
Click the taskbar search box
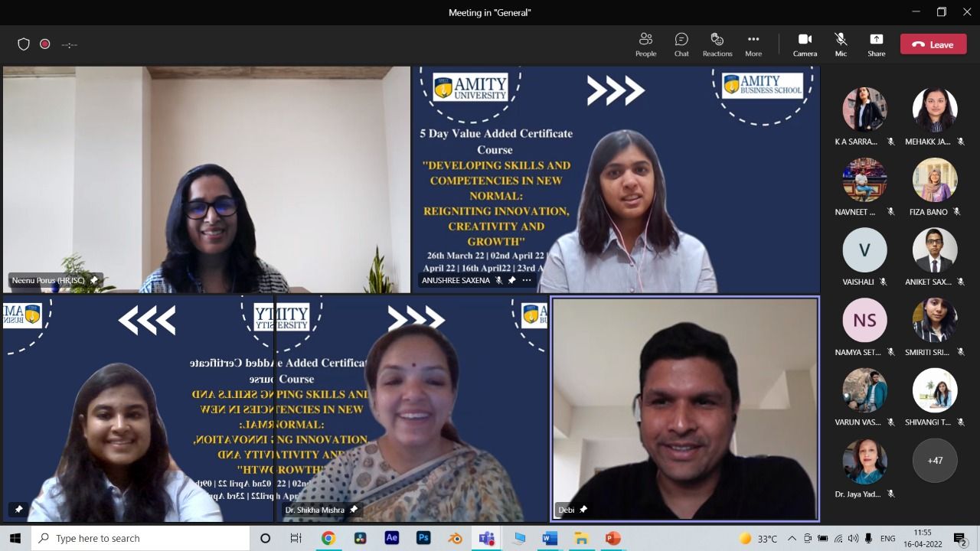pyautogui.click(x=141, y=538)
